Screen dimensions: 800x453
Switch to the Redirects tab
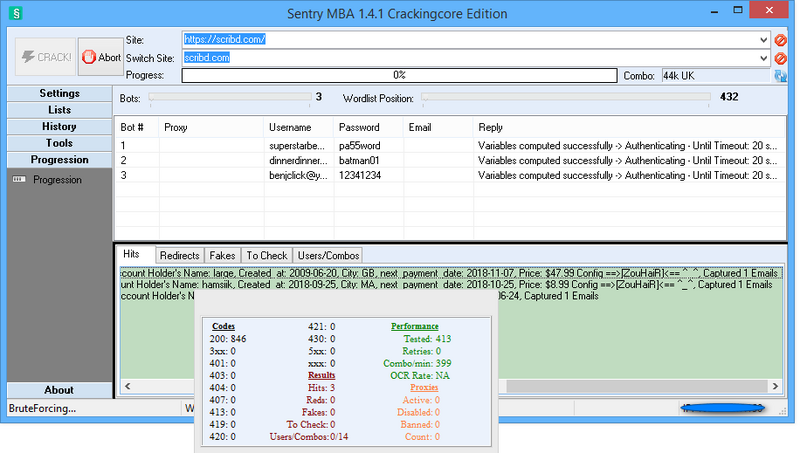180,256
